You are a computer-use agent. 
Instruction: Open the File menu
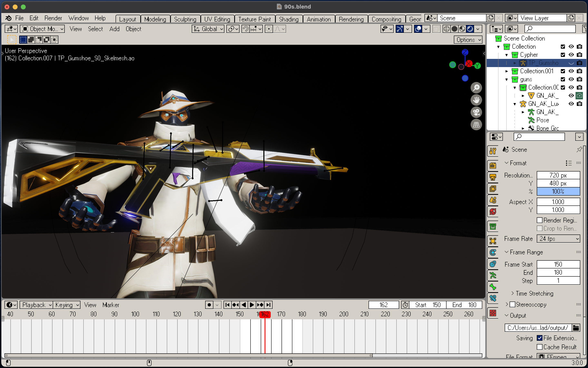click(x=19, y=18)
